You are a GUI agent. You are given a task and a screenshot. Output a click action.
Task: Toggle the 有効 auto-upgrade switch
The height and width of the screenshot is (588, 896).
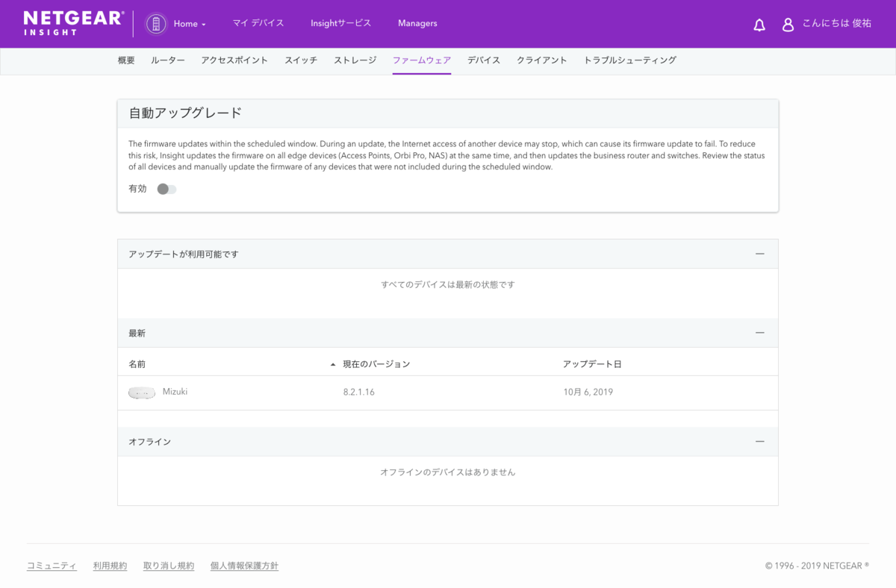167,190
